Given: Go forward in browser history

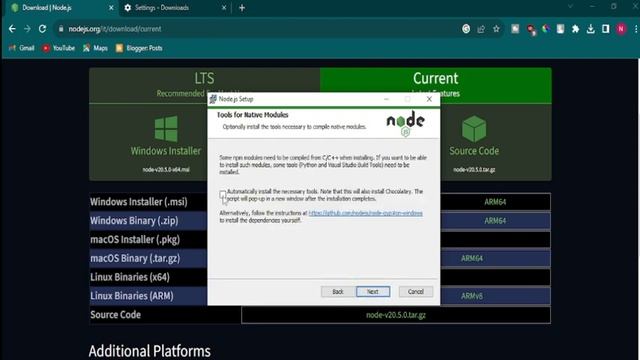Looking at the screenshot, I should point(27,29).
